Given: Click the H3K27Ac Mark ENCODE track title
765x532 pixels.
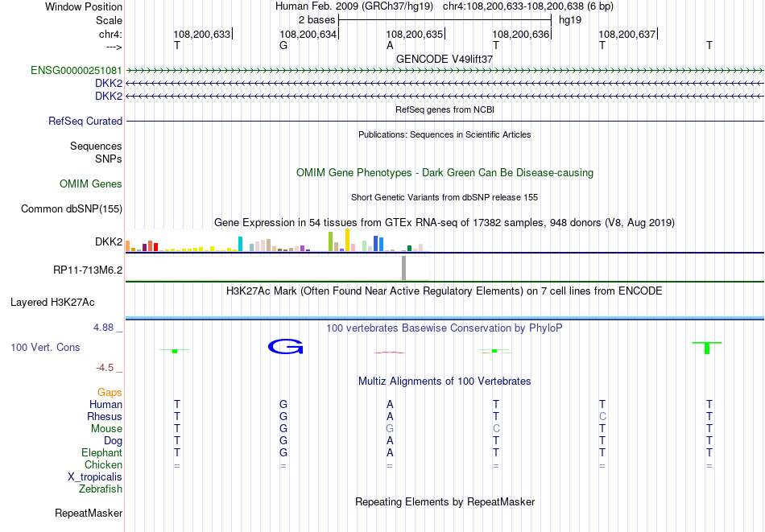Looking at the screenshot, I should (x=445, y=291).
